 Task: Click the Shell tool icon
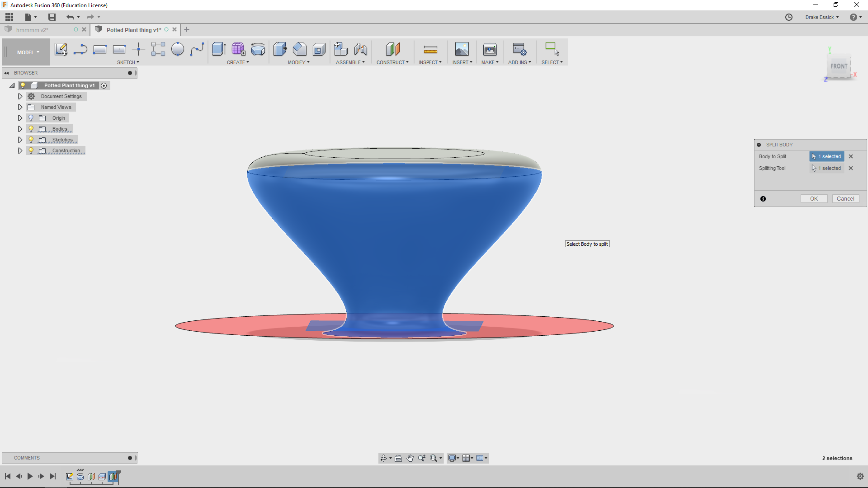[x=319, y=49]
